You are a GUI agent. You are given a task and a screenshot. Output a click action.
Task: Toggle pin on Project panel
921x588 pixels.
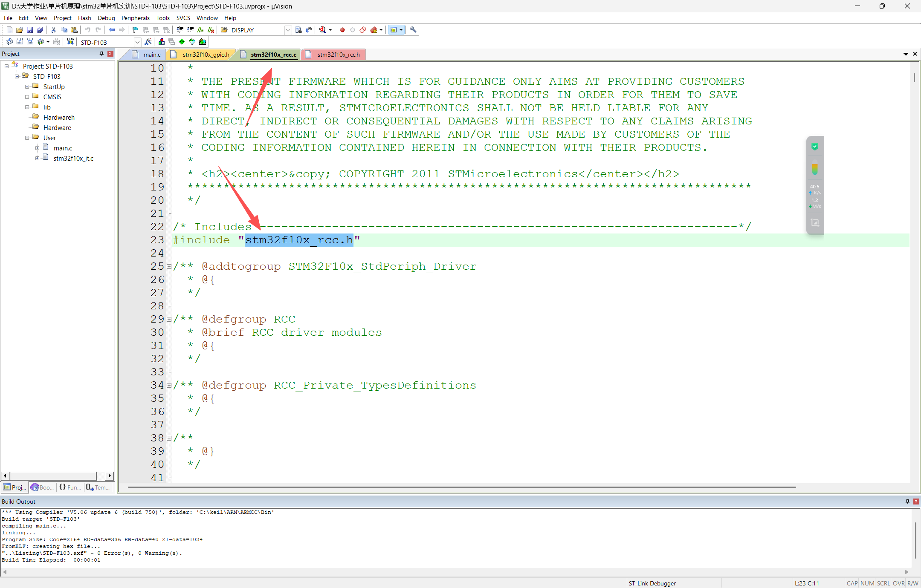point(101,54)
